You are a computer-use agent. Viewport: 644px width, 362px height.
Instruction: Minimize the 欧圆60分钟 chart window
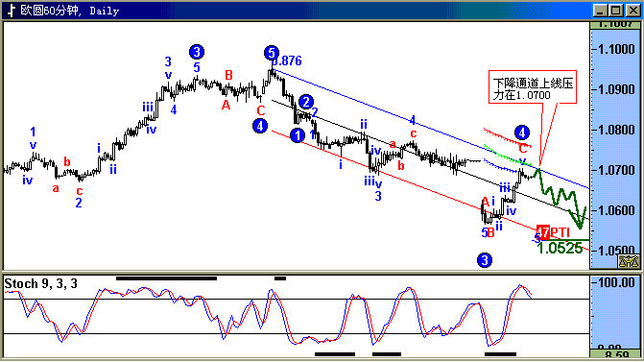[601, 11]
